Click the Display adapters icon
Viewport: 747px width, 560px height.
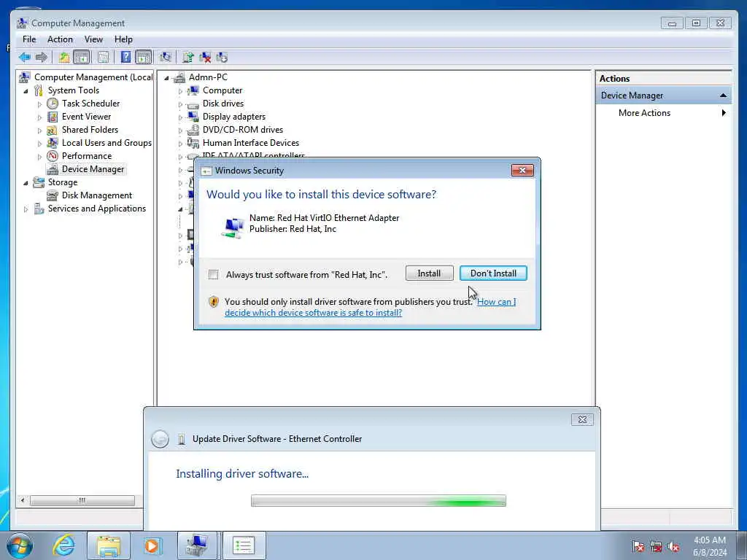tap(193, 117)
